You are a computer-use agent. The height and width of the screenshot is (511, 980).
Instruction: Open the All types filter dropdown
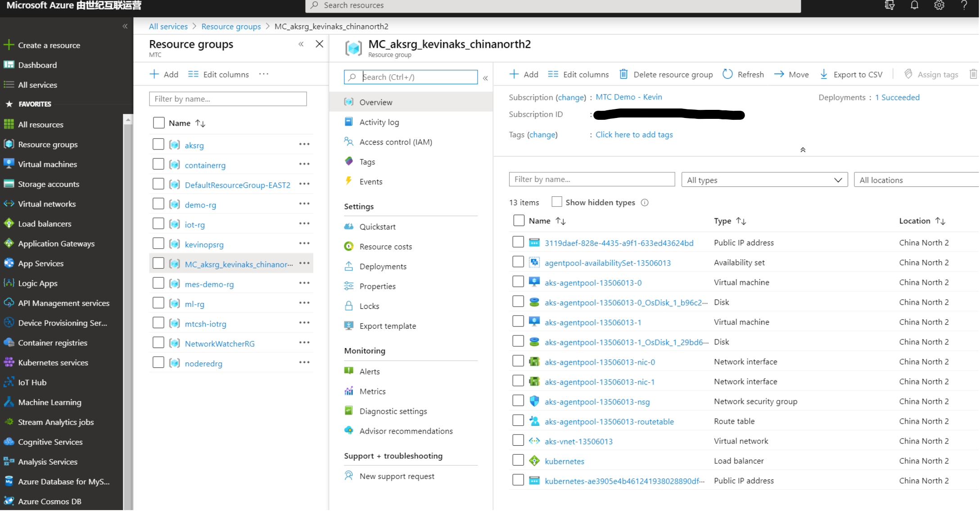tap(764, 180)
